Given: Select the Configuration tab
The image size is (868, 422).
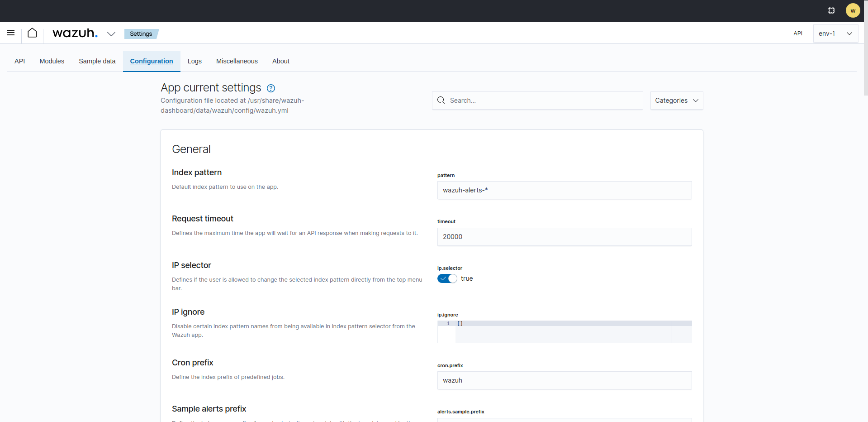Looking at the screenshot, I should 152,61.
